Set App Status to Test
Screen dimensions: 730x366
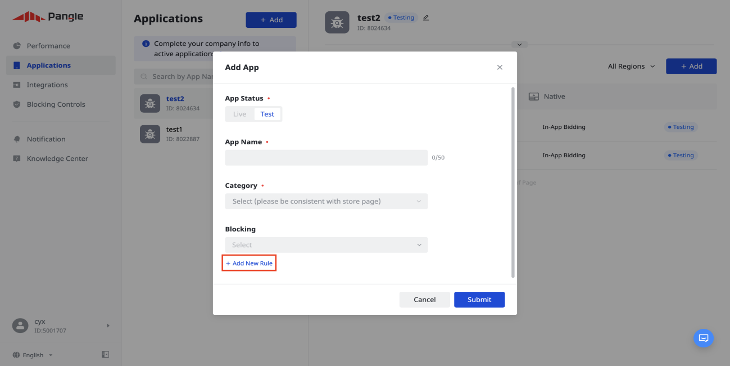pos(267,114)
